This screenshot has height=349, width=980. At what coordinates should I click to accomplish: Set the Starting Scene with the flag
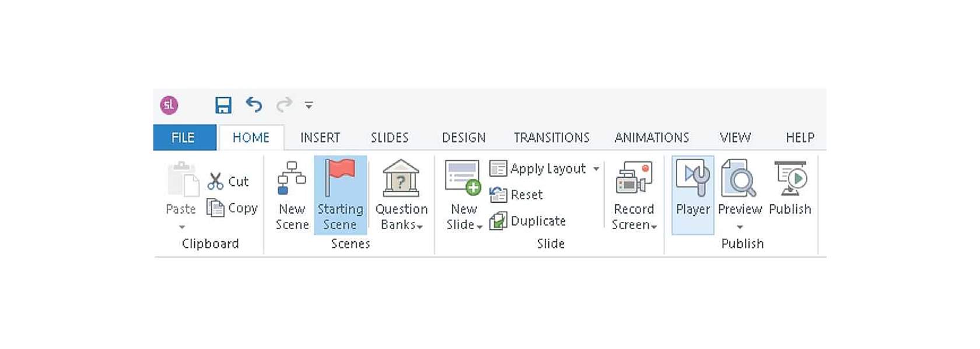point(341,195)
